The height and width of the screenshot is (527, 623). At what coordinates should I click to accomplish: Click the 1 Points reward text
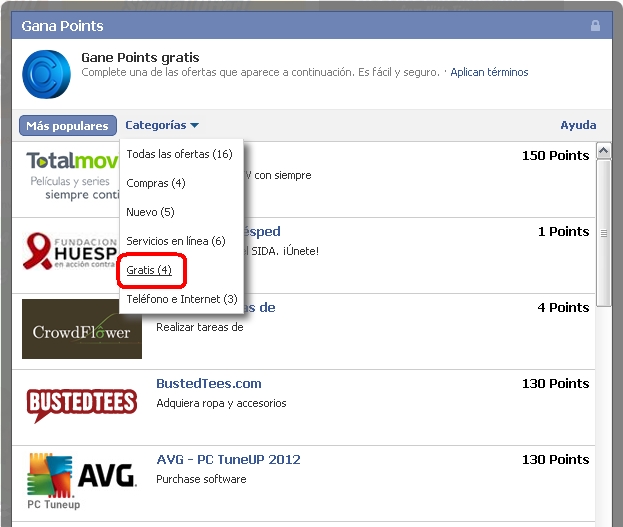[563, 232]
